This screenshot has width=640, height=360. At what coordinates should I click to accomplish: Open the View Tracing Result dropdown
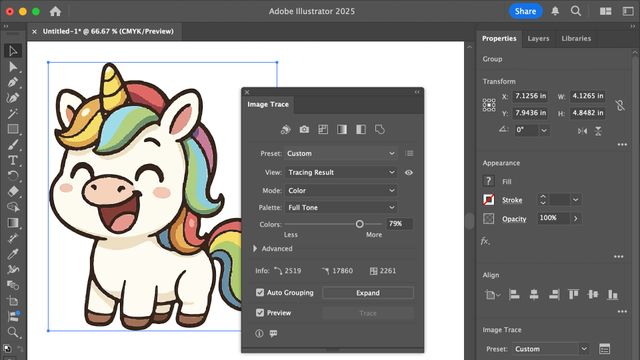point(341,172)
